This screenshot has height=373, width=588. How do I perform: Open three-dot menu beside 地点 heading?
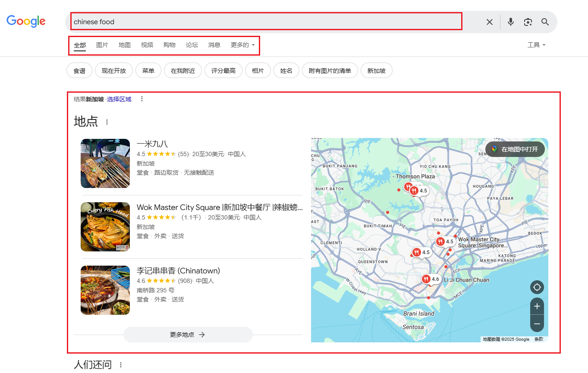(x=107, y=122)
